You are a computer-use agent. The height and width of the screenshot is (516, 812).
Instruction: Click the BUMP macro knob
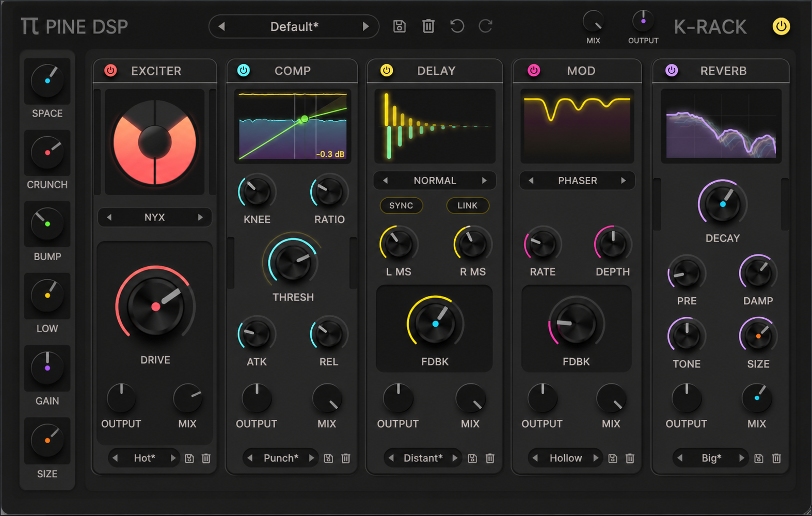click(x=47, y=224)
